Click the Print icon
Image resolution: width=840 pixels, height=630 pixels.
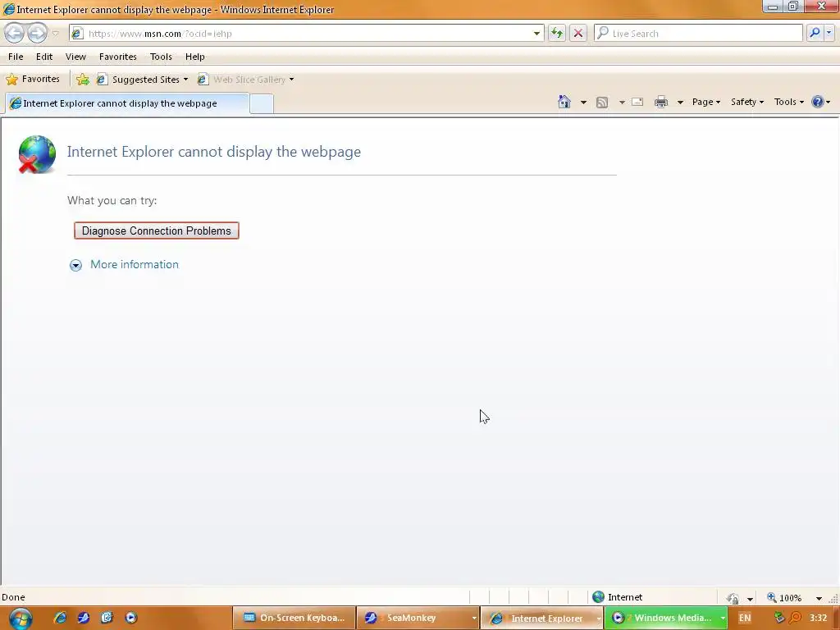click(x=661, y=102)
